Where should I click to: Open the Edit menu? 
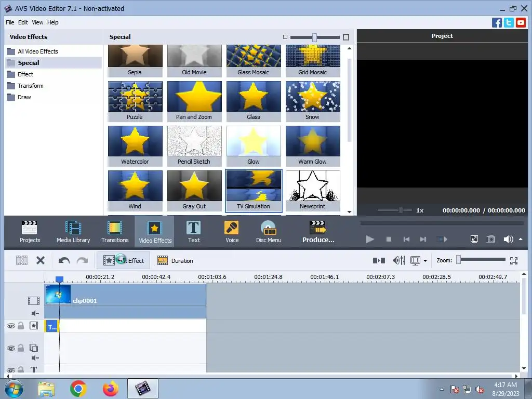(x=23, y=22)
